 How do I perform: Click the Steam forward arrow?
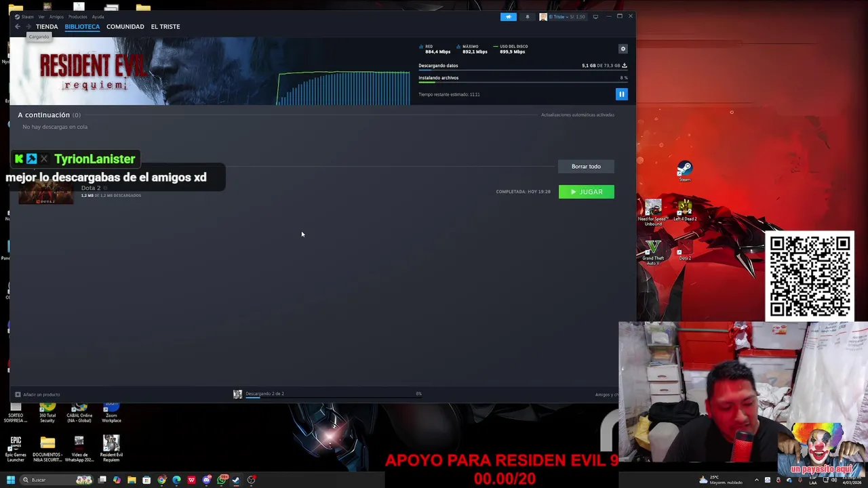[x=28, y=26]
